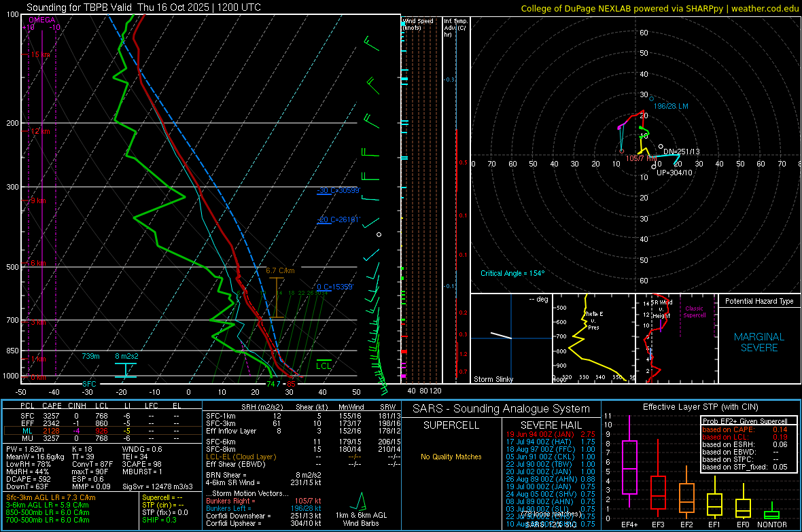
Task: Click the SHIP = 0.3 value
Action: click(159, 520)
